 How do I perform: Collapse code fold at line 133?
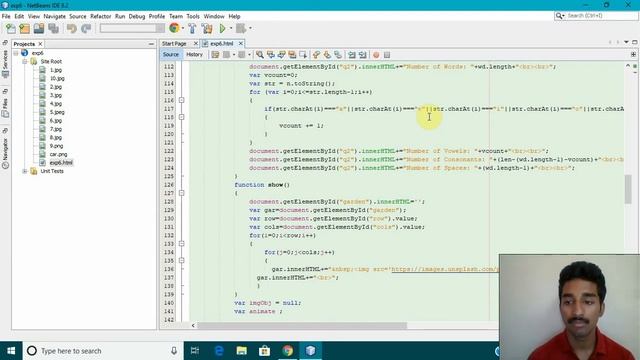tap(182, 244)
